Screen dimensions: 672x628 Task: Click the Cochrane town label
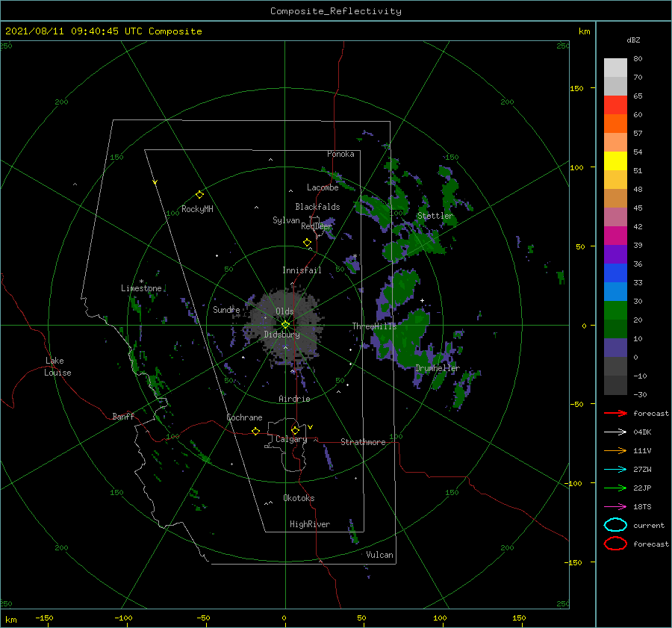click(244, 417)
